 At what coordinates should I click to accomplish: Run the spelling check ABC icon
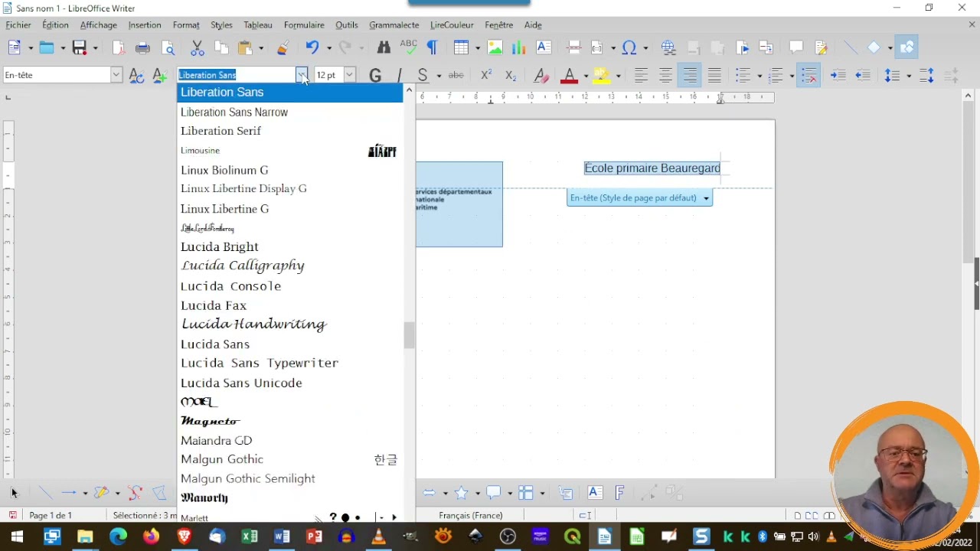[408, 47]
